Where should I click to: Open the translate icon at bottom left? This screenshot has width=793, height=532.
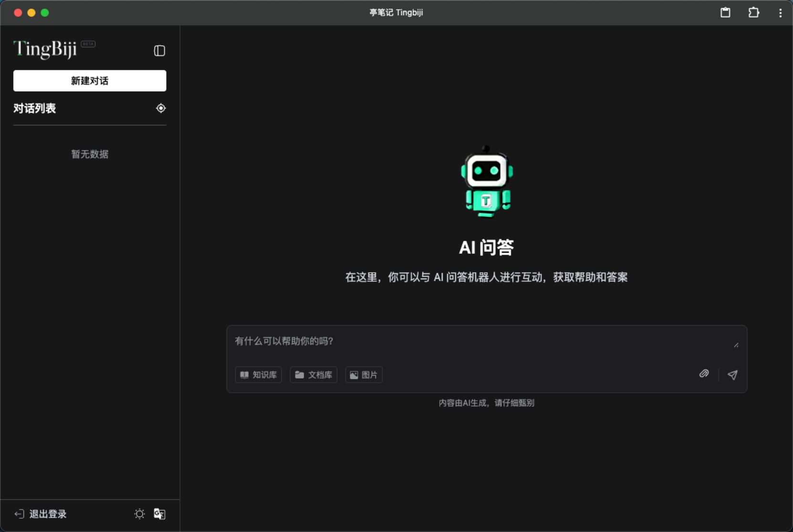point(159,514)
